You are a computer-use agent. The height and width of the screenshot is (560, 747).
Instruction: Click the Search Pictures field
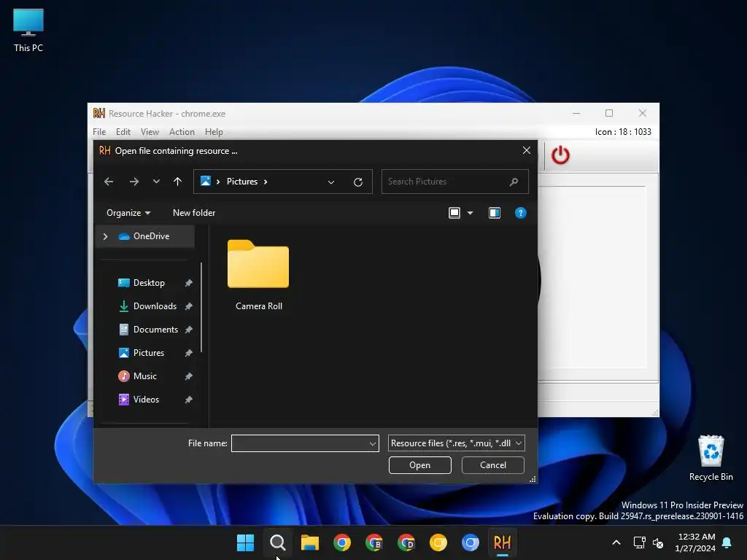(x=455, y=182)
